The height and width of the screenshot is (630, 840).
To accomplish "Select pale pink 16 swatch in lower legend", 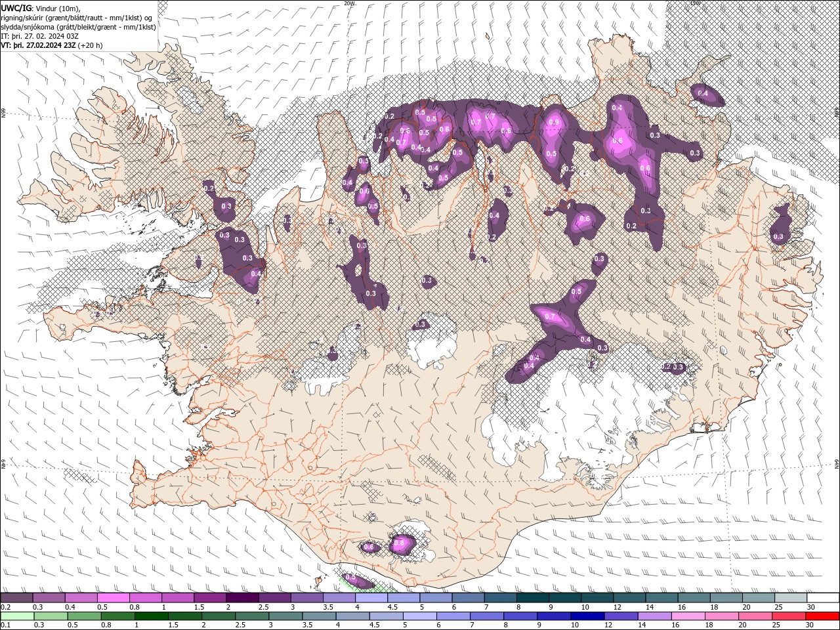I will coord(689,616).
